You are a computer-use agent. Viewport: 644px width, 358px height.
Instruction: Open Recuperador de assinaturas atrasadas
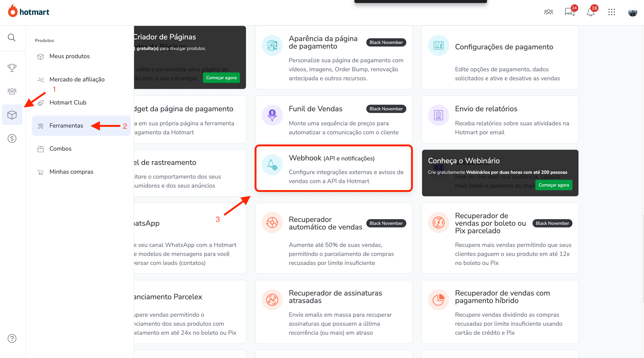[x=334, y=312]
